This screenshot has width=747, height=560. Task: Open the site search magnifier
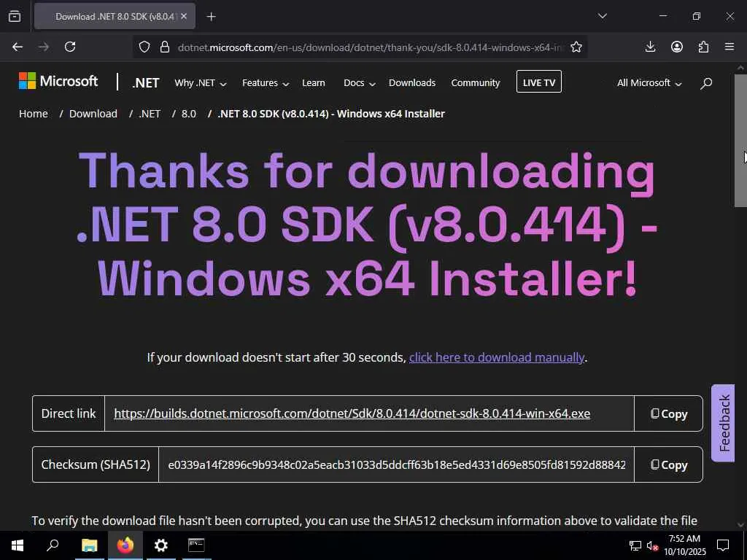coord(706,83)
